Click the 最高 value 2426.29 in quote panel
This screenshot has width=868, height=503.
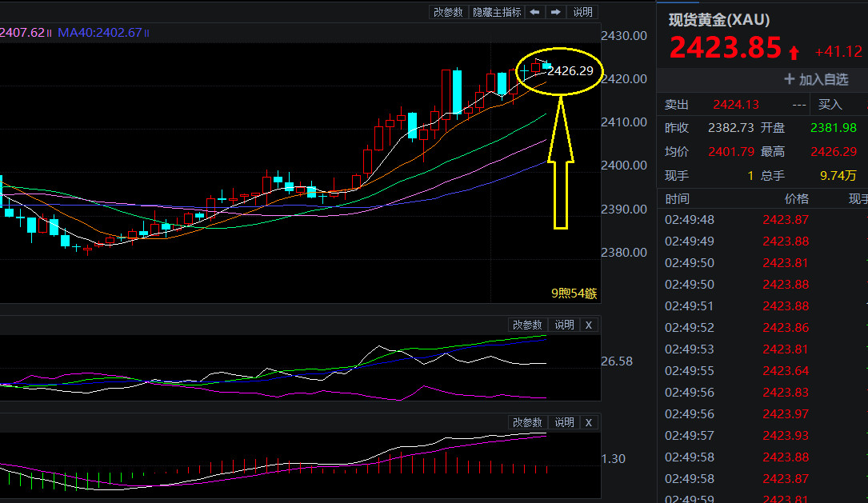833,152
